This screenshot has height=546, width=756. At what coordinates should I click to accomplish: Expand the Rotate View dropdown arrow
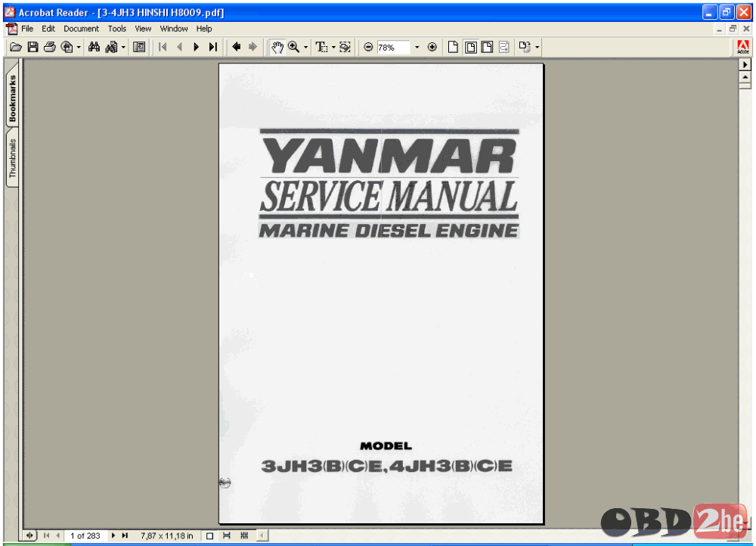537,48
